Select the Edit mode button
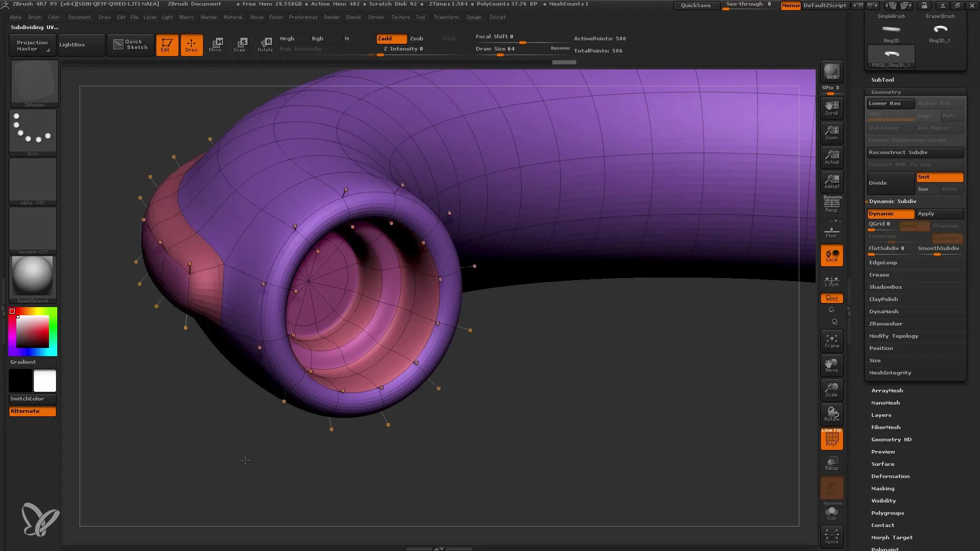 pyautogui.click(x=166, y=44)
